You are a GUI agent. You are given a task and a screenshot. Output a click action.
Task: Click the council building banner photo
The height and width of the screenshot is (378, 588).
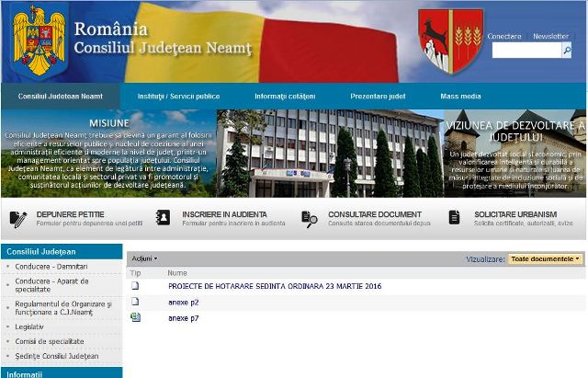click(x=330, y=154)
